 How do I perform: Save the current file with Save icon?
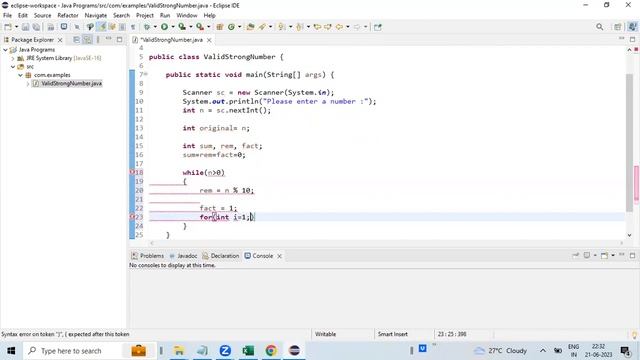25,27
